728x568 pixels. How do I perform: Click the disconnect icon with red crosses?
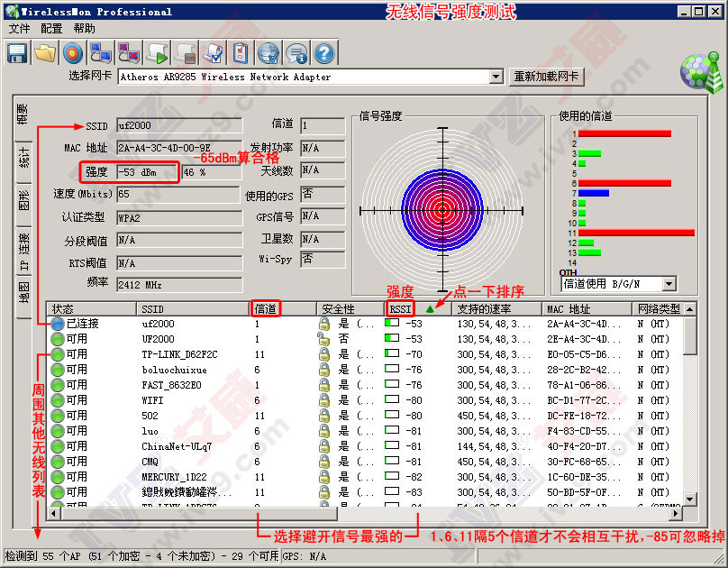(x=129, y=53)
